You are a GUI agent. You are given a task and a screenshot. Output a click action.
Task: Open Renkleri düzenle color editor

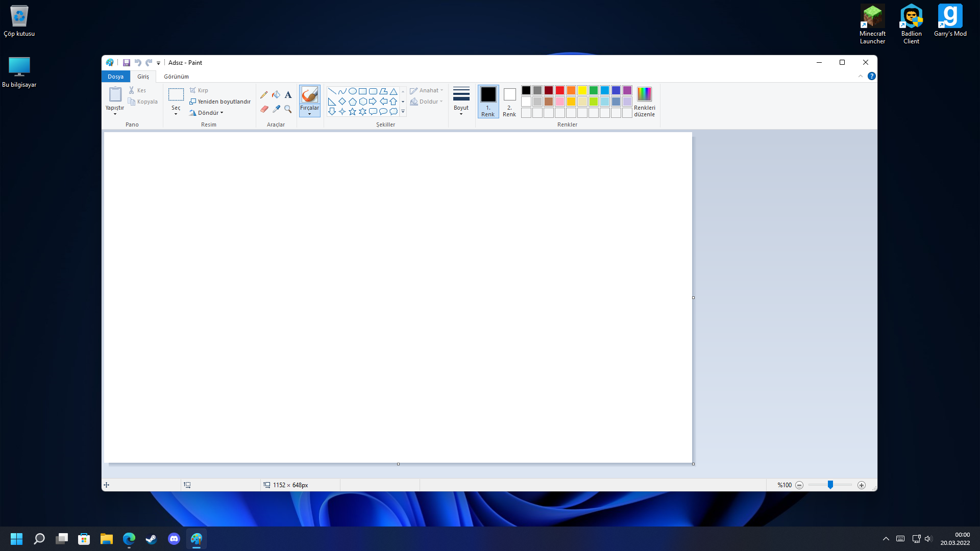[644, 101]
